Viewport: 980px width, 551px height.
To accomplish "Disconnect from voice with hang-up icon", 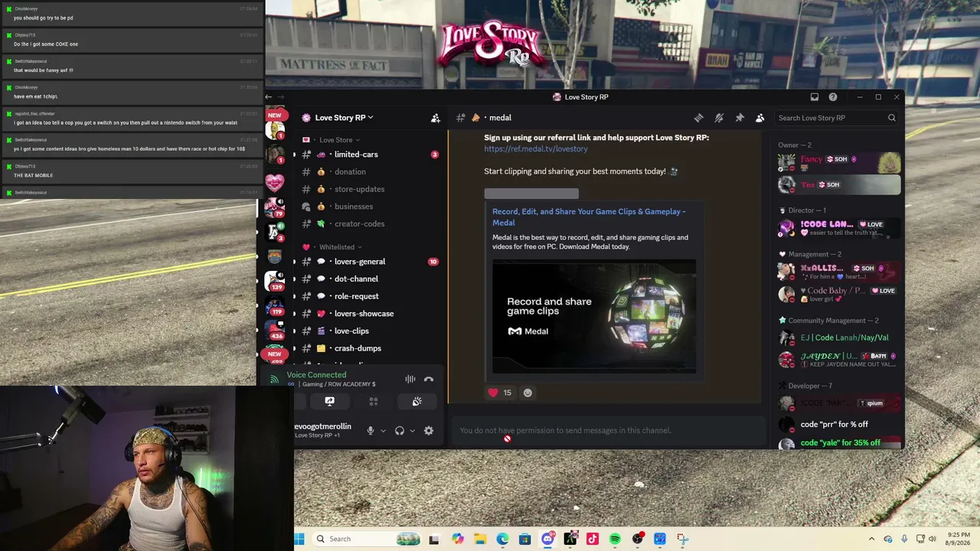I will (x=429, y=380).
